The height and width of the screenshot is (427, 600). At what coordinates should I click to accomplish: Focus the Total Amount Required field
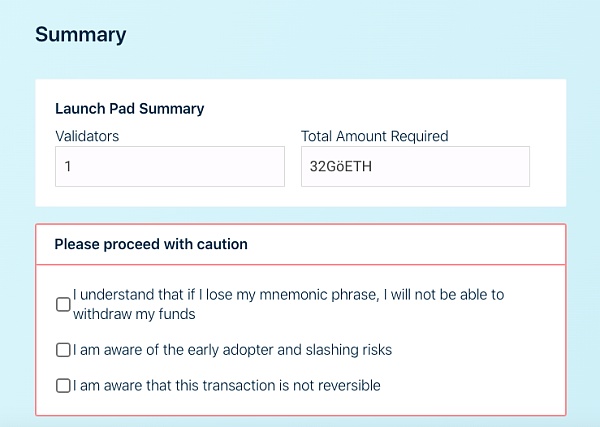click(x=415, y=166)
